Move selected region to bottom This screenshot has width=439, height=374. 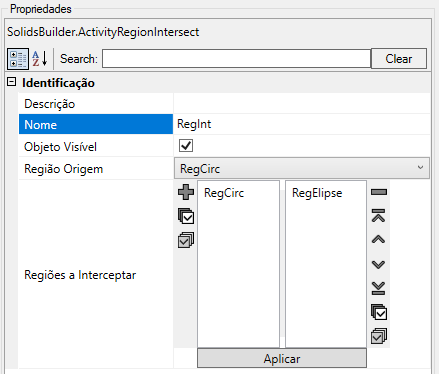379,288
